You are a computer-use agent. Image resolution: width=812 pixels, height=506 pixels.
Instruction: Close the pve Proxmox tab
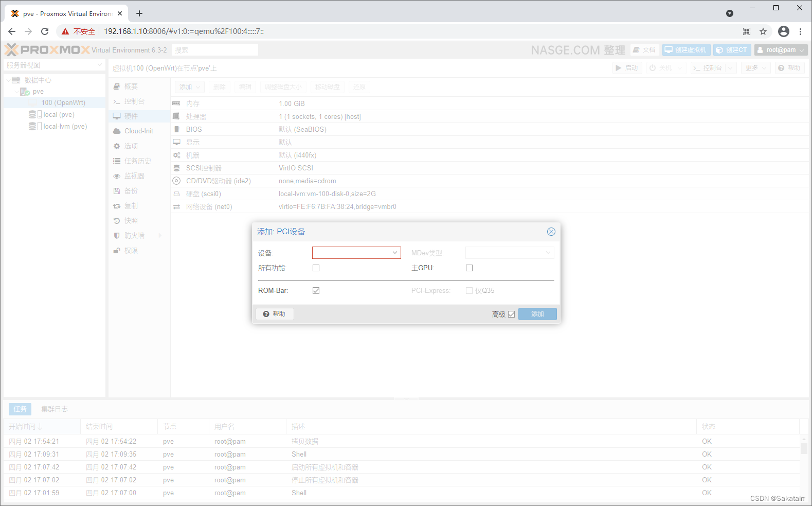[x=120, y=13]
